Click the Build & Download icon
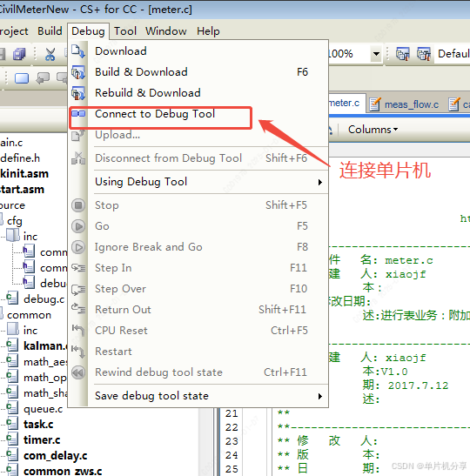Image resolution: width=470 pixels, height=476 pixels. pos(78,72)
